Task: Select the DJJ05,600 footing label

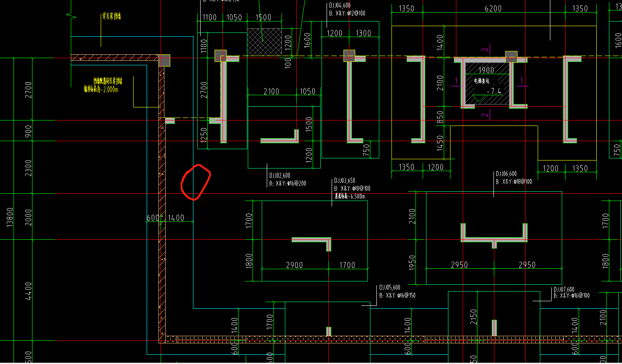Action: click(390, 288)
